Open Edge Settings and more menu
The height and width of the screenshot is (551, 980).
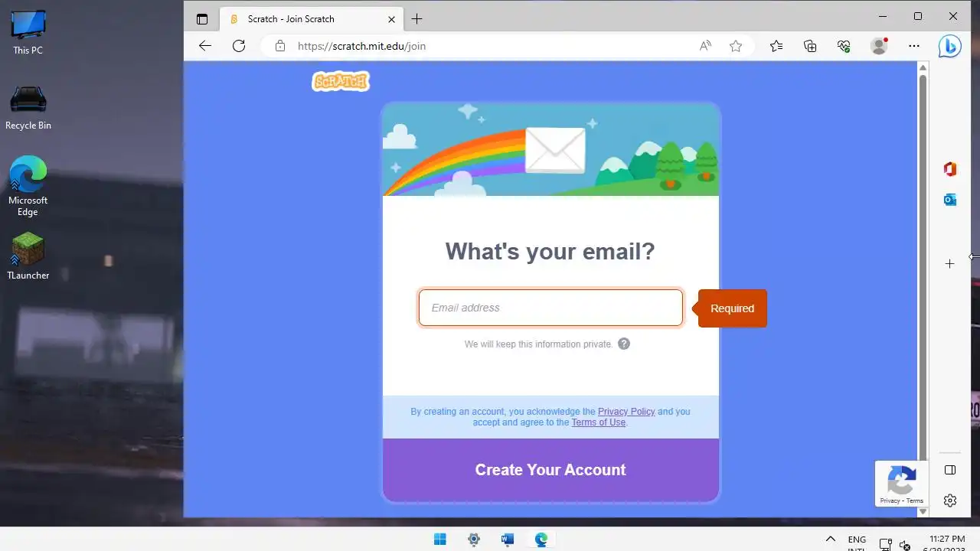[x=914, y=46]
